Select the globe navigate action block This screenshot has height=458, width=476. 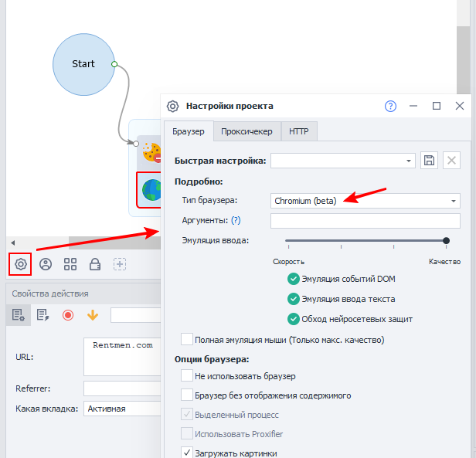point(149,190)
